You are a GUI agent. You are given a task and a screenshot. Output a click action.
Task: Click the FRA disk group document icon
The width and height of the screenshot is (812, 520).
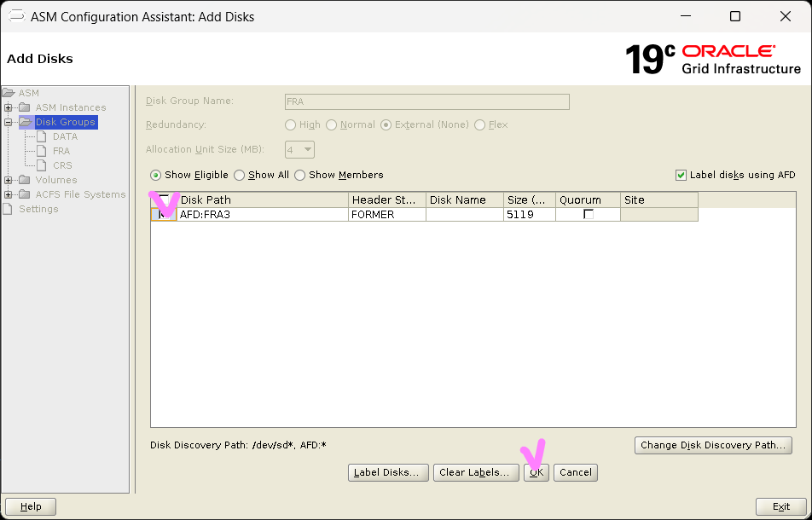click(x=42, y=151)
